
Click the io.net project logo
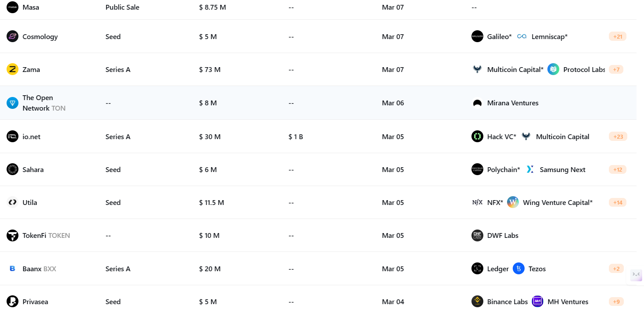pyautogui.click(x=12, y=136)
